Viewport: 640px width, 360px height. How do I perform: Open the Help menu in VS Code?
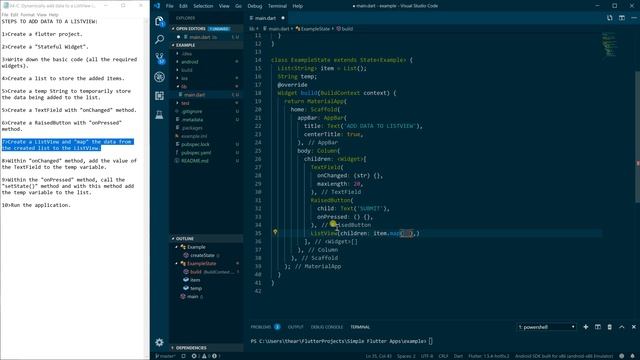(x=298, y=6)
